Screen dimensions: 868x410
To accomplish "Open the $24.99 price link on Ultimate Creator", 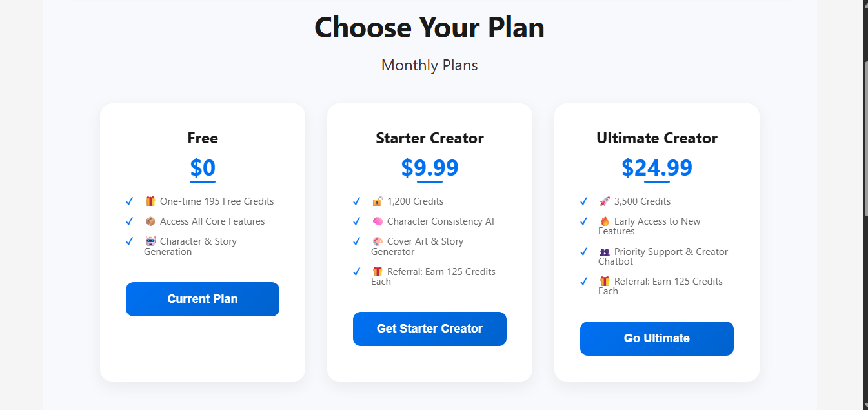I will pos(656,167).
